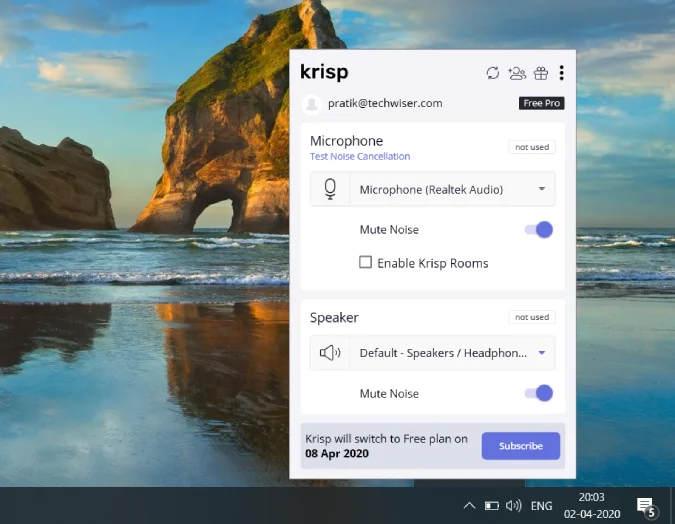Click the Microphone section heading
Viewport: 675px width, 524px height.
tap(347, 141)
